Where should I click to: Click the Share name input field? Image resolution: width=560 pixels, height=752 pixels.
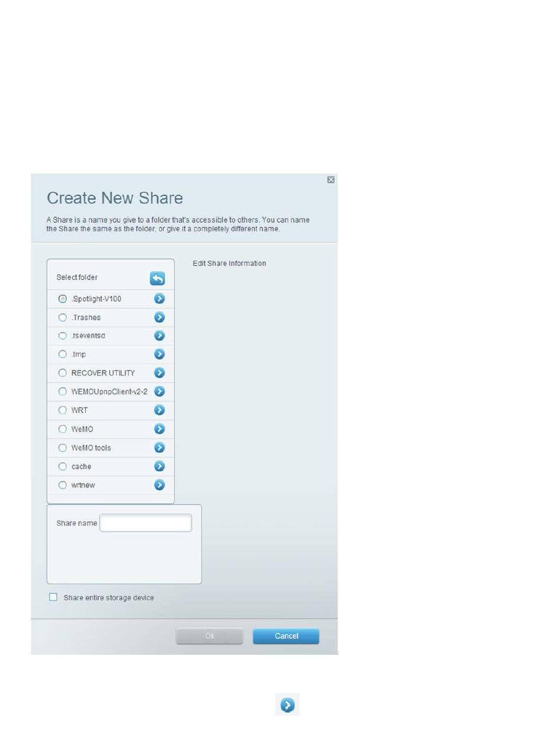(x=146, y=523)
